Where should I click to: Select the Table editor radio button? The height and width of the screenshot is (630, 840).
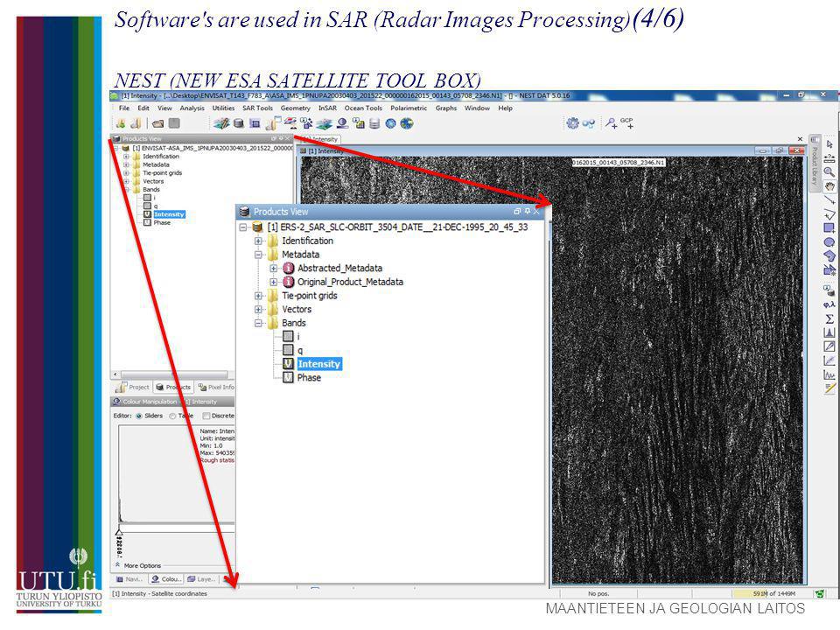coord(172,416)
